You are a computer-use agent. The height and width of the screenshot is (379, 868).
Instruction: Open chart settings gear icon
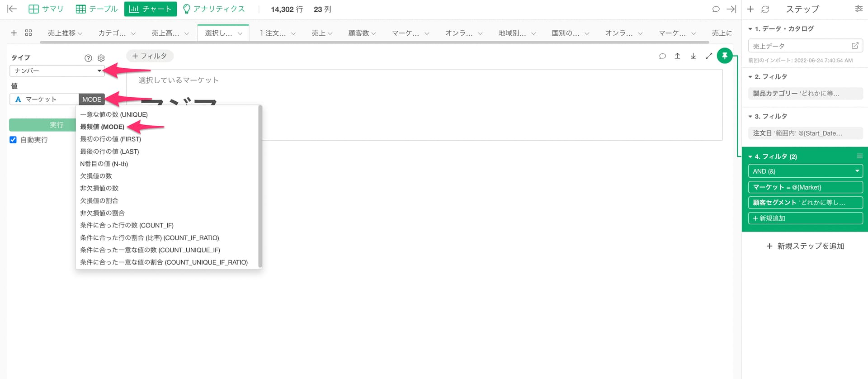pos(101,58)
